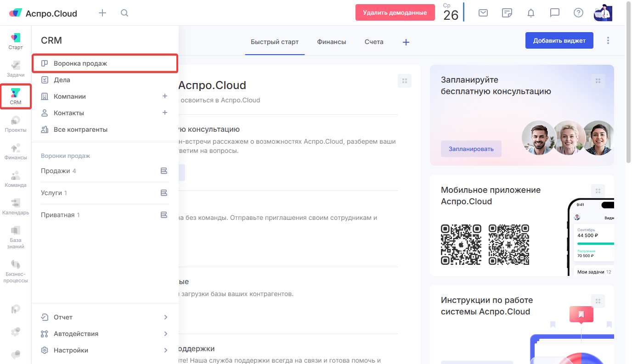The width and height of the screenshot is (632, 364).
Task: Open the mail envelope icon
Action: (483, 13)
